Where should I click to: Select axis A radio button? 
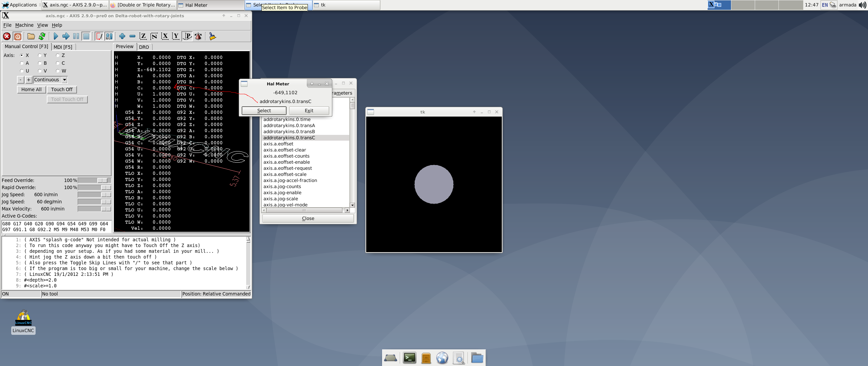(22, 63)
